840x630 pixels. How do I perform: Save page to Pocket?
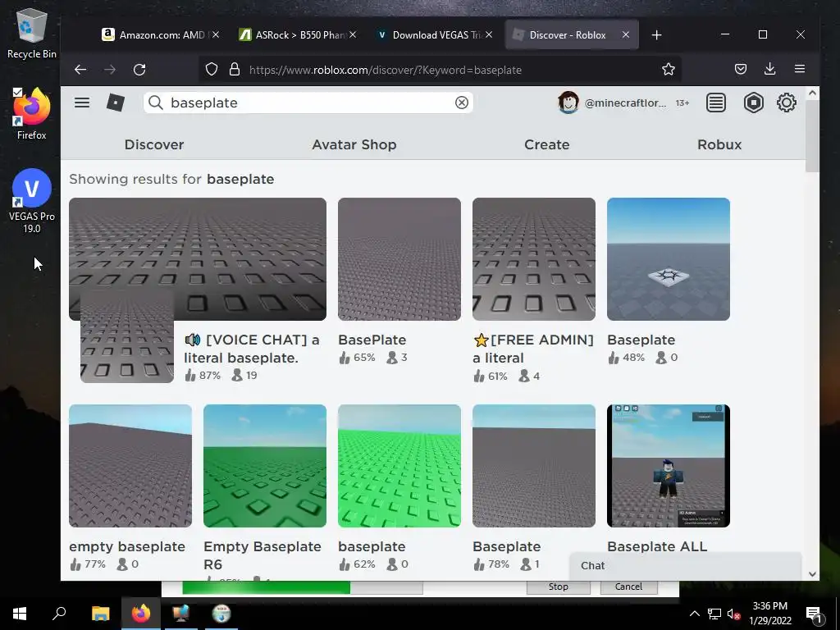point(741,69)
